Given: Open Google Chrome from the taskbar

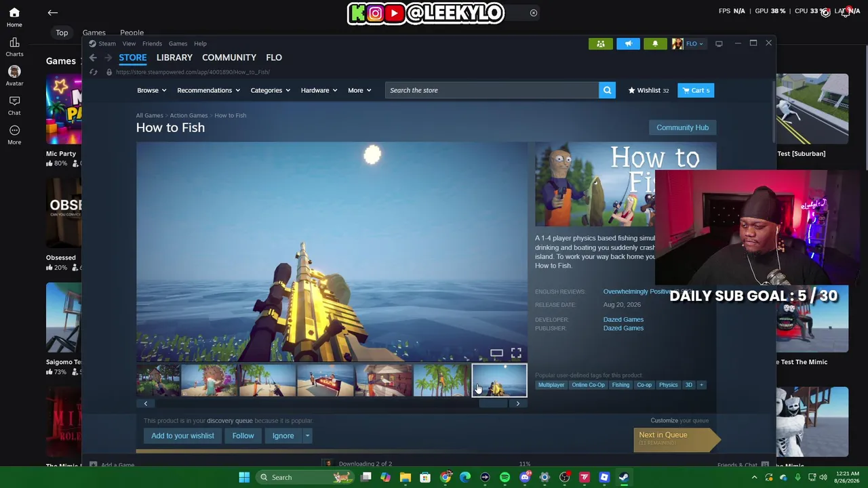Looking at the screenshot, I should [446, 477].
